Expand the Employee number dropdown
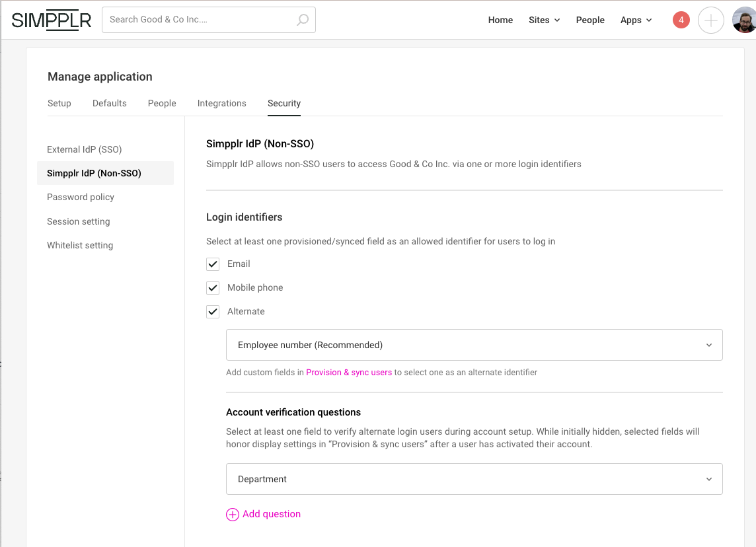This screenshot has width=756, height=547. point(474,345)
